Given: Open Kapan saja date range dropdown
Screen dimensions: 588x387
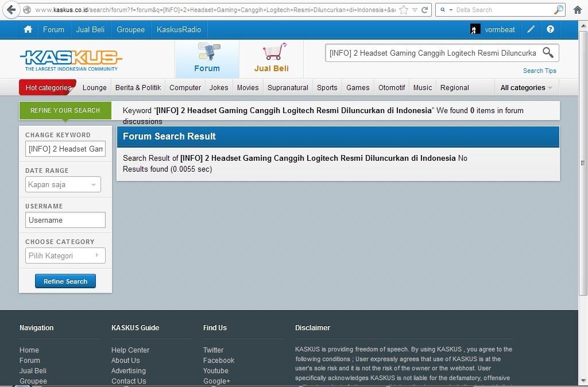Looking at the screenshot, I should [x=63, y=184].
